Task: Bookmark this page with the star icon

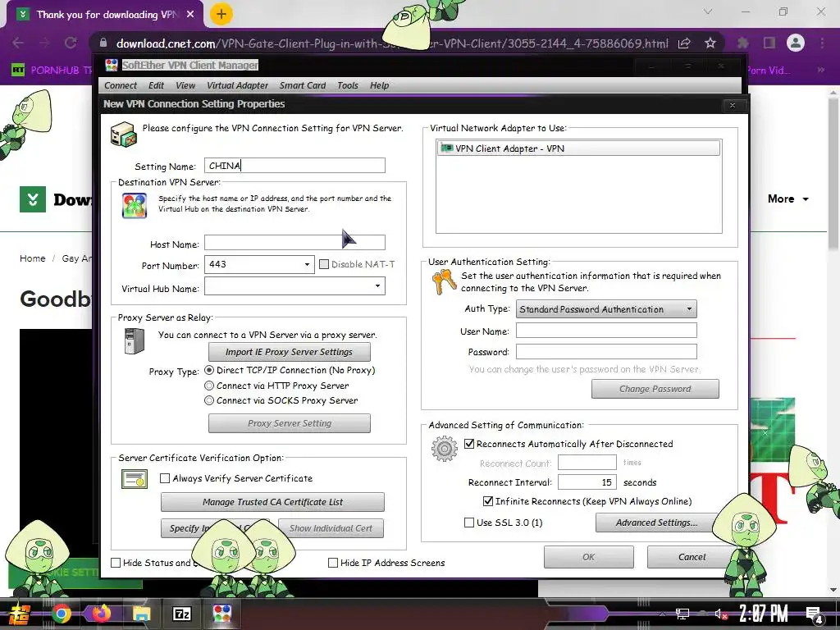Action: point(710,43)
